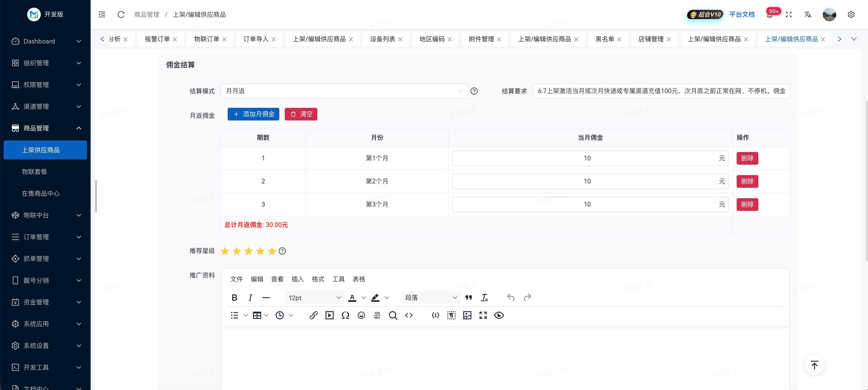Click the page refresh icon
Image resolution: width=868 pixels, height=390 pixels.
[x=121, y=14]
